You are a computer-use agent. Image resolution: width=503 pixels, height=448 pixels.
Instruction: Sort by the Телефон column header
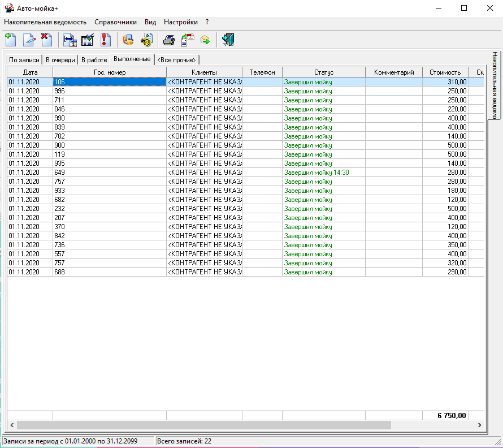[262, 72]
